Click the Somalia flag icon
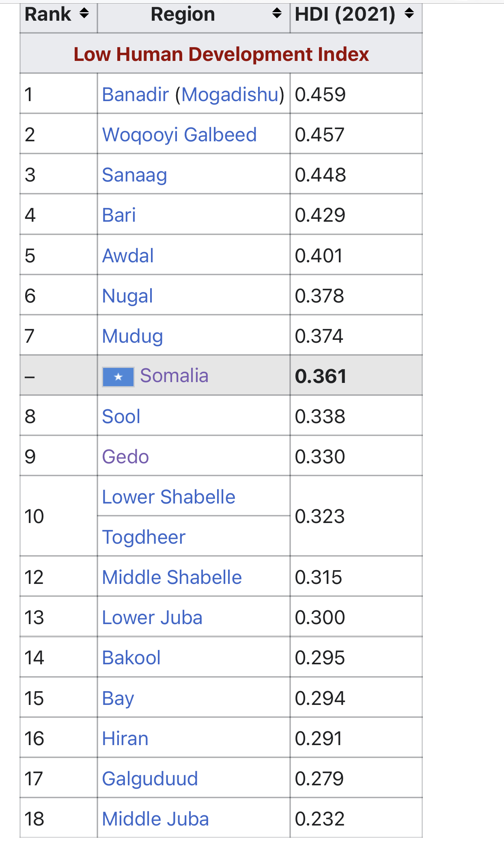 pos(118,377)
